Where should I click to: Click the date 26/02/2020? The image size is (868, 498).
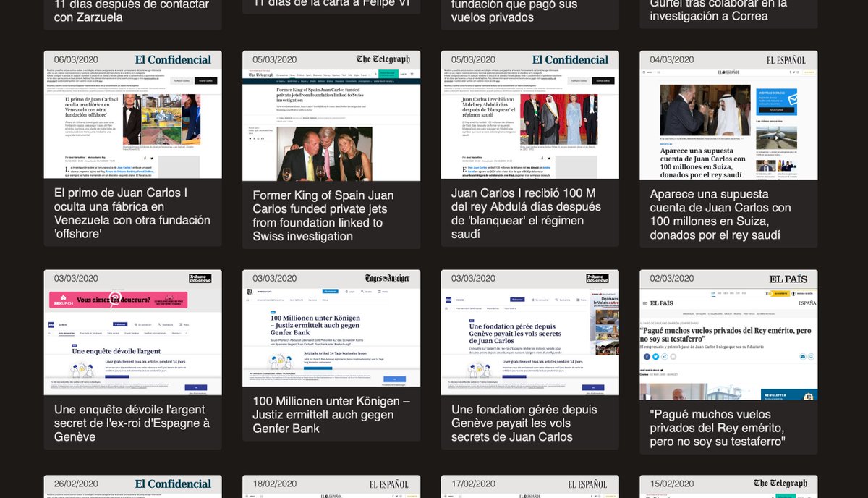coord(76,484)
